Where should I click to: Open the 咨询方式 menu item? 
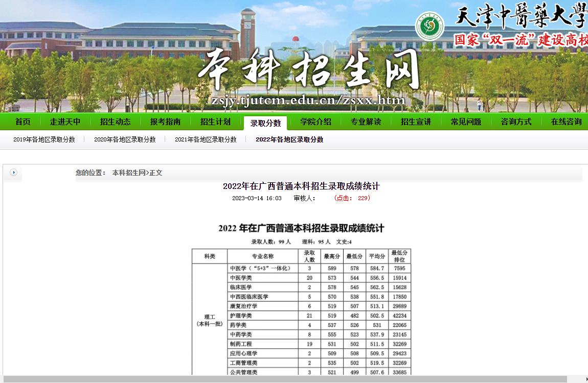pos(516,122)
